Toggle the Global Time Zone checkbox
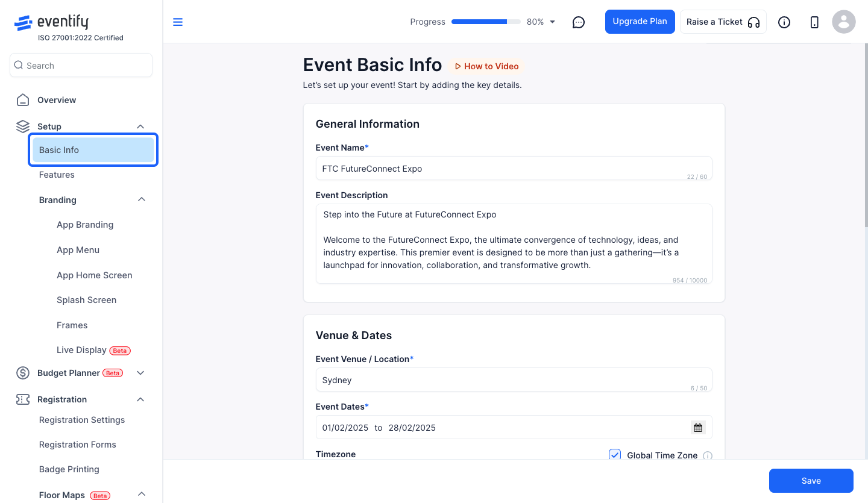868x503 pixels. point(615,455)
